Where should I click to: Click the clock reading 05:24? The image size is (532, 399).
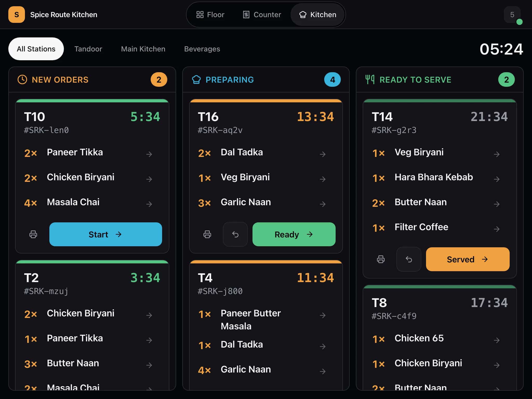501,49
